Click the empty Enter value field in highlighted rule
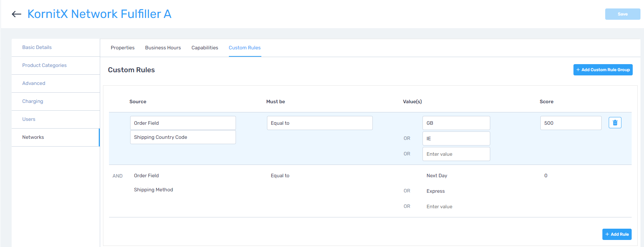This screenshot has height=247, width=644. tap(456, 154)
